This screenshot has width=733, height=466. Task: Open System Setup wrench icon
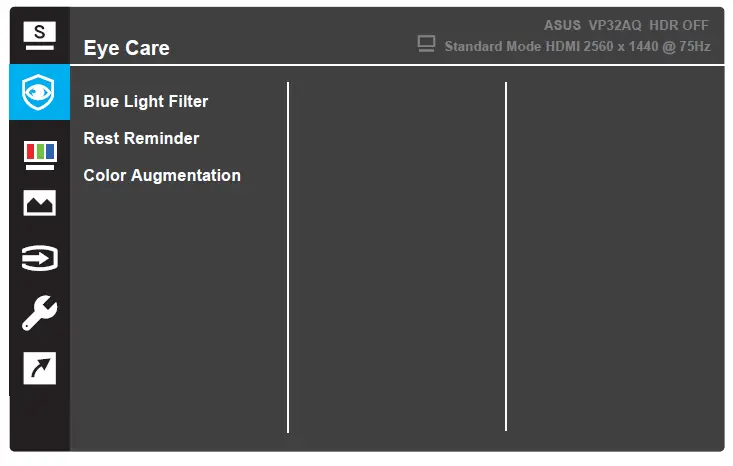click(39, 314)
